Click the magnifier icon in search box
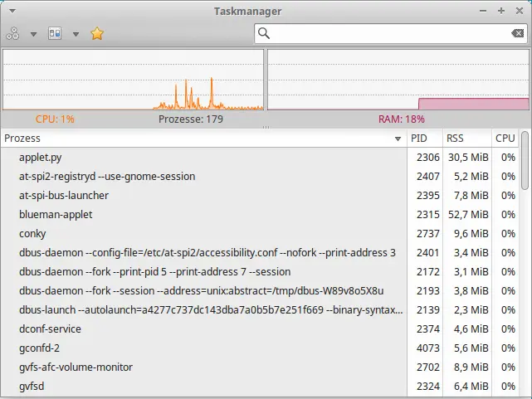Image resolution: width=532 pixels, height=399 pixels. (265, 33)
